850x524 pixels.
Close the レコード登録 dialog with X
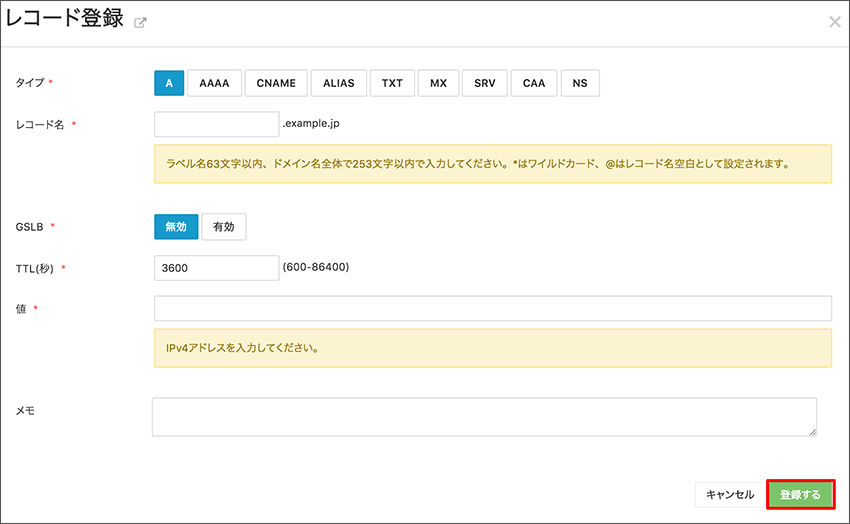pos(835,22)
